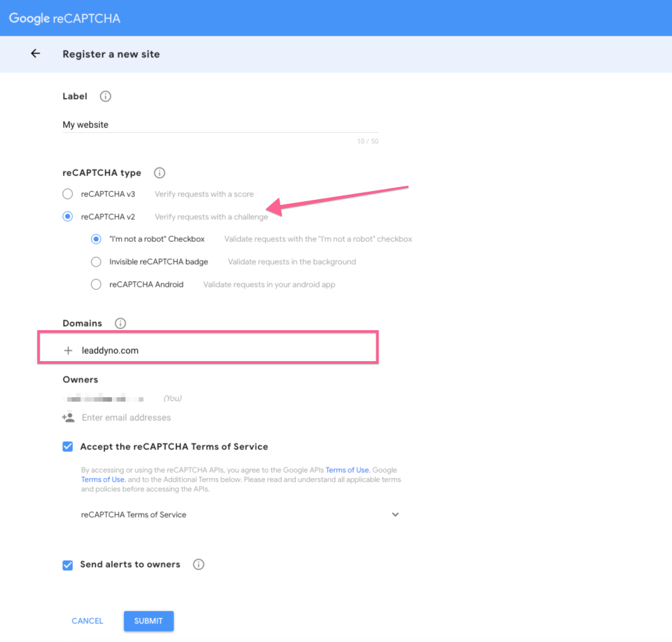
Task: Choose the "I'm not a robot" Checkbox option
Action: point(96,239)
